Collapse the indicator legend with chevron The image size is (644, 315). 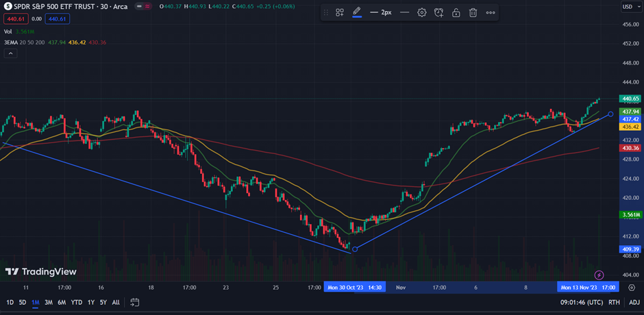point(10,53)
